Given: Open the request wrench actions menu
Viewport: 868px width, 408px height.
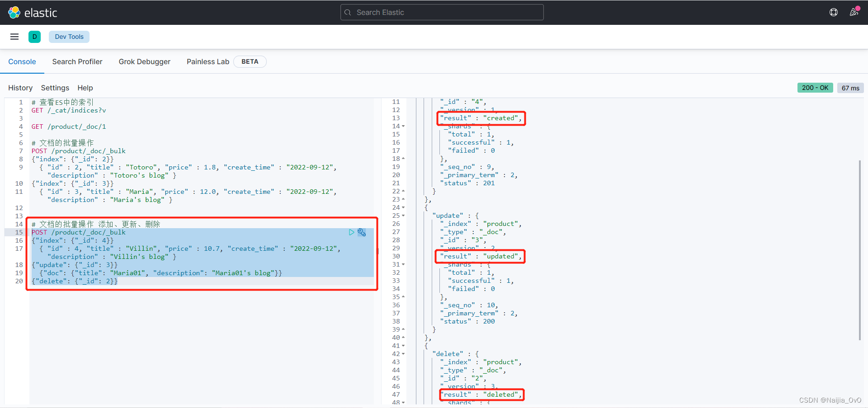Looking at the screenshot, I should coord(362,232).
